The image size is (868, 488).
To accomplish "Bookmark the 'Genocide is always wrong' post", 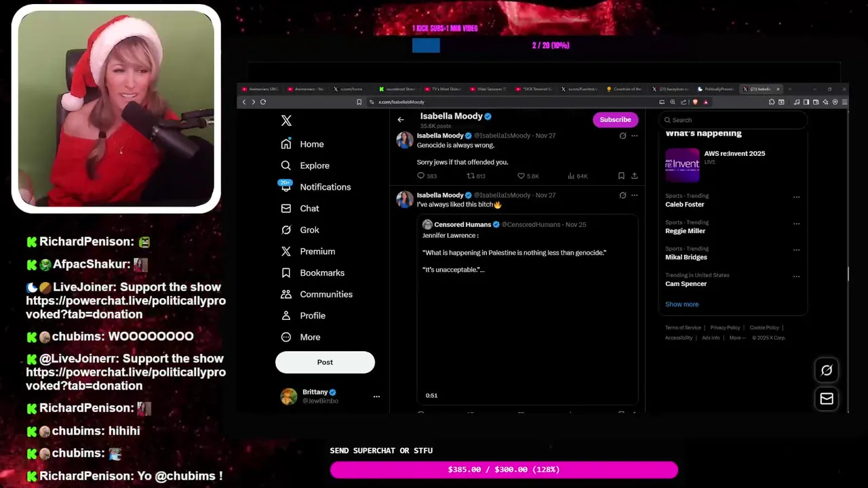I will (621, 176).
